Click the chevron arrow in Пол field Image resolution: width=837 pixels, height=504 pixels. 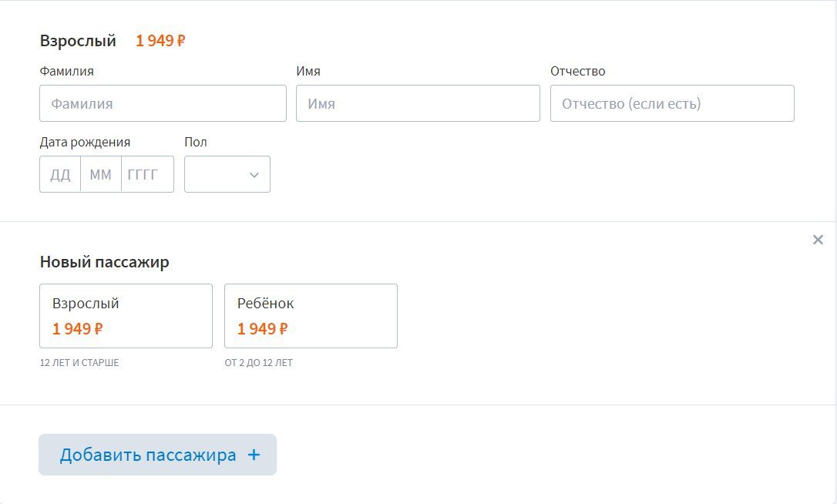[x=254, y=175]
